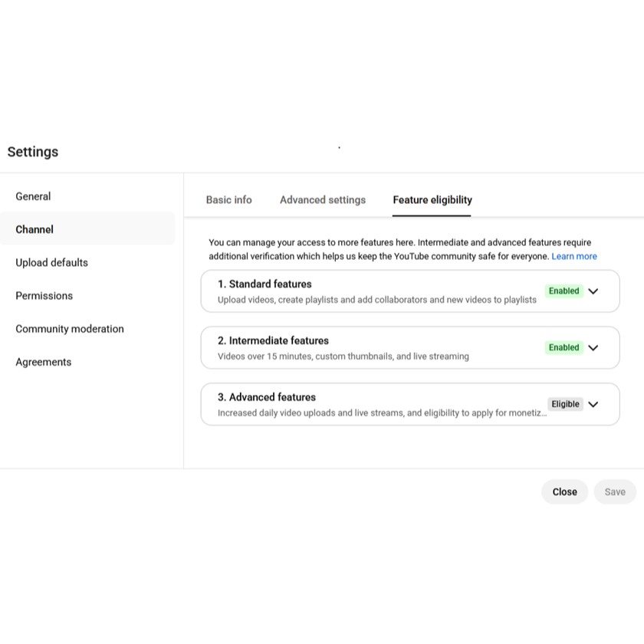The width and height of the screenshot is (644, 644).
Task: Click the Advanced features heading
Action: pyautogui.click(x=267, y=397)
